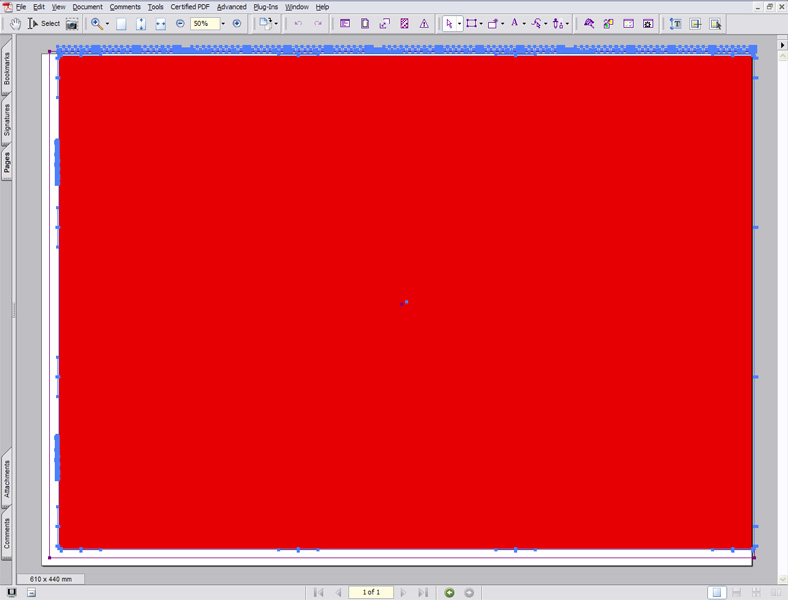This screenshot has width=788, height=600.
Task: Activate the text Select tool
Action: [x=43, y=24]
